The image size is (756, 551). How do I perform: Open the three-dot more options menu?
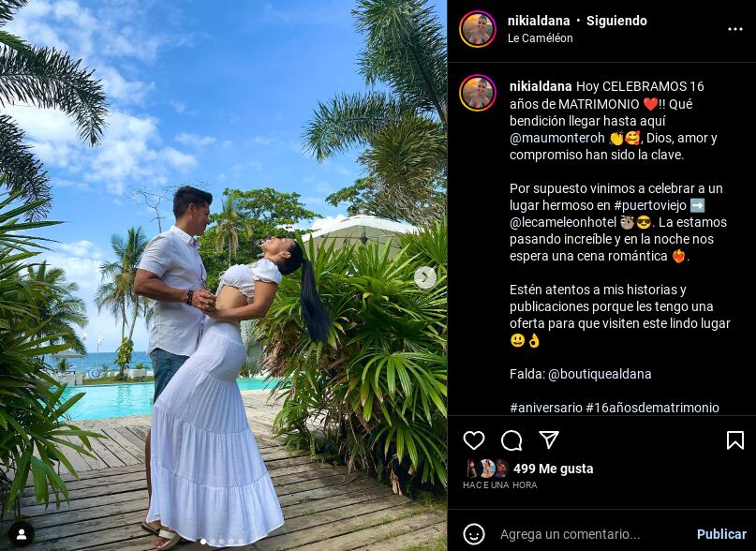pyautogui.click(x=734, y=29)
